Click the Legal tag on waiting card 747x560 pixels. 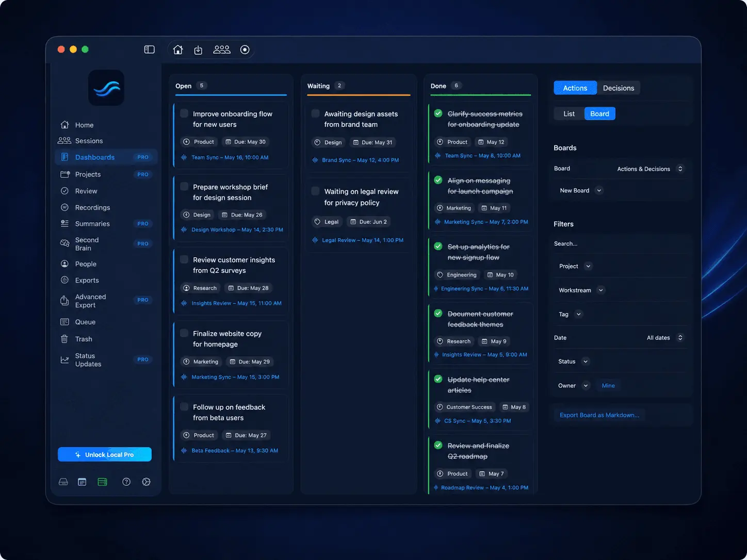(x=327, y=222)
